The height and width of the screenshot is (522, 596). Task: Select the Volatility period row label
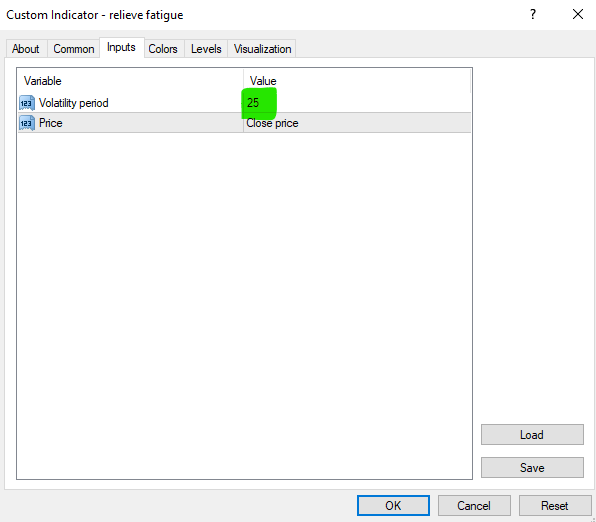click(x=74, y=103)
